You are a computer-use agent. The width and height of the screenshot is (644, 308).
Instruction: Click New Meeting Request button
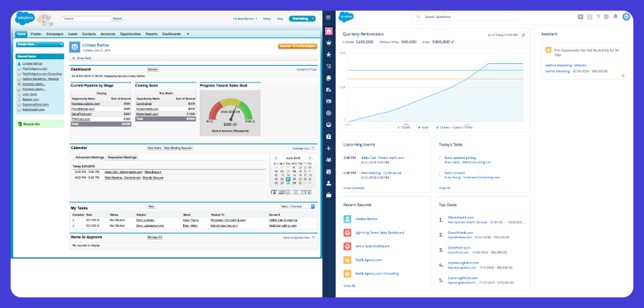(178, 148)
